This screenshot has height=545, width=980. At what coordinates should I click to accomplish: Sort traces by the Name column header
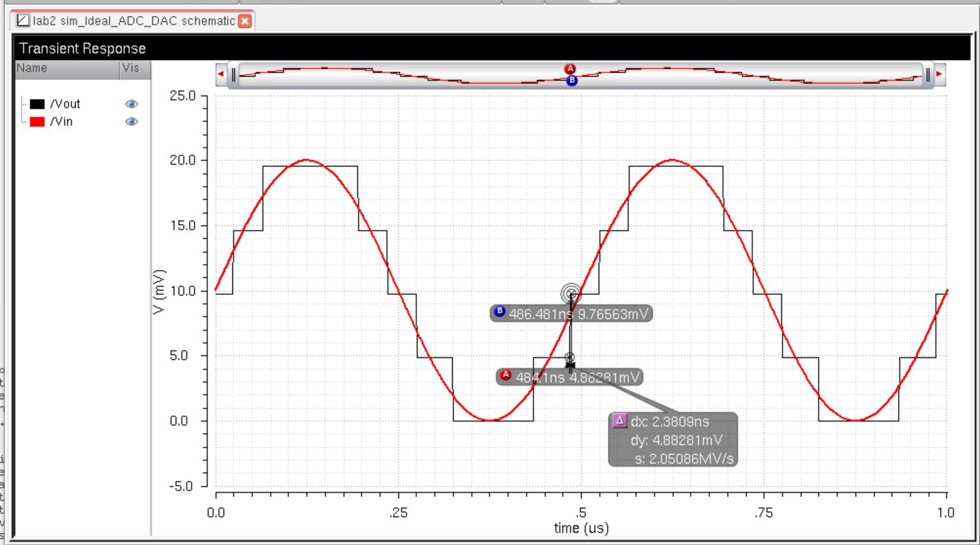65,68
